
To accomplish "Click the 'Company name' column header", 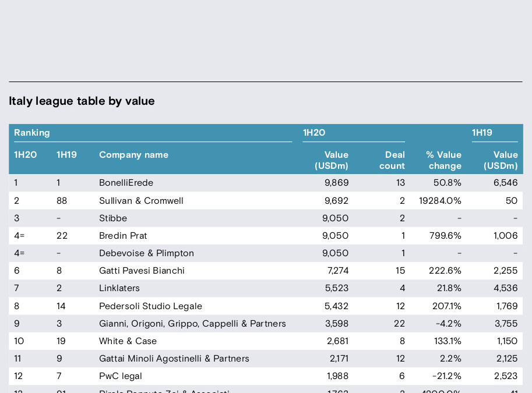I will (133, 155).
